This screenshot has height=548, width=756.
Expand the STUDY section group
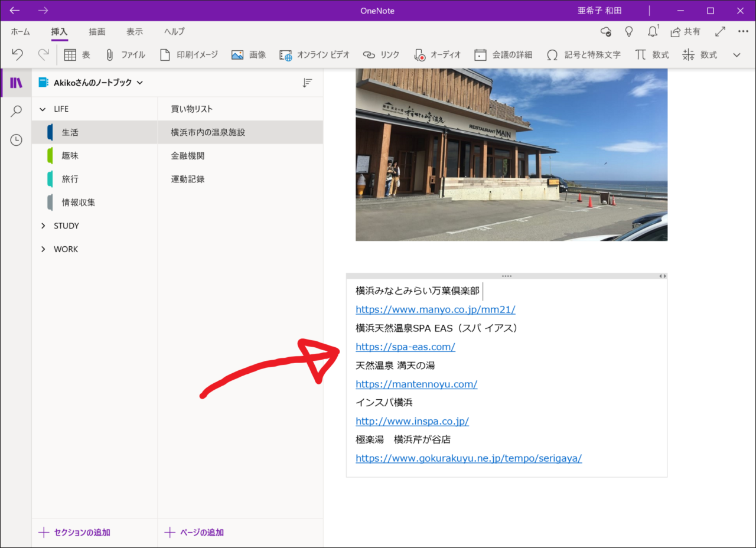pyautogui.click(x=43, y=226)
